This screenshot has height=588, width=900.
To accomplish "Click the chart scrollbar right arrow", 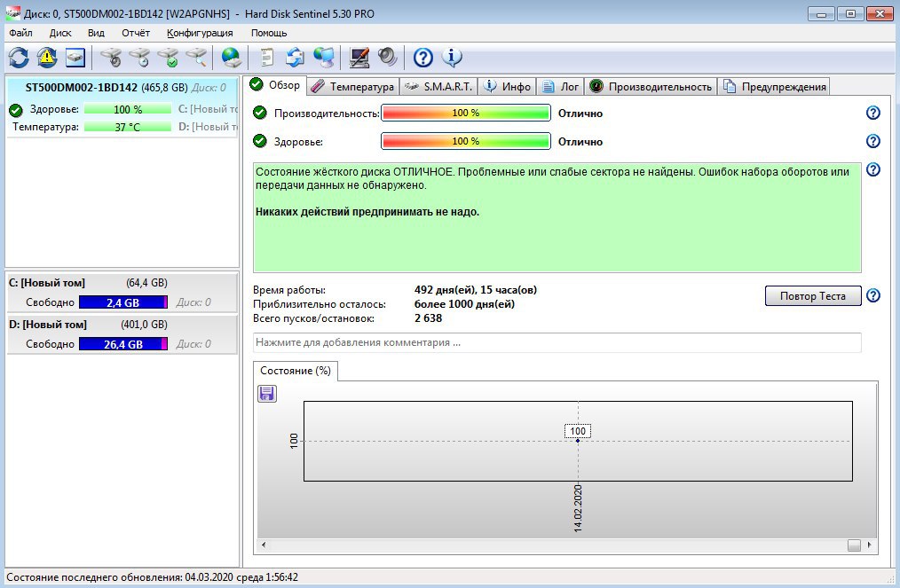I will [870, 545].
